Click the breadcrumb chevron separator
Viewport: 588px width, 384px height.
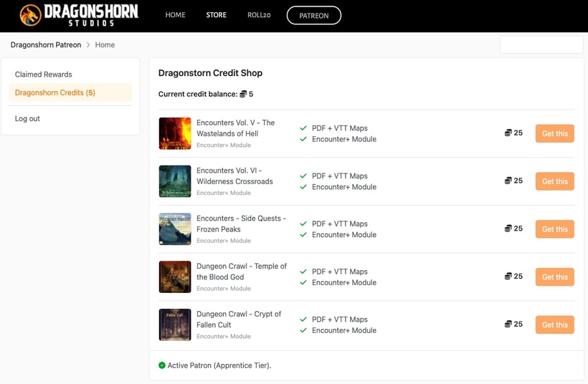[88, 44]
